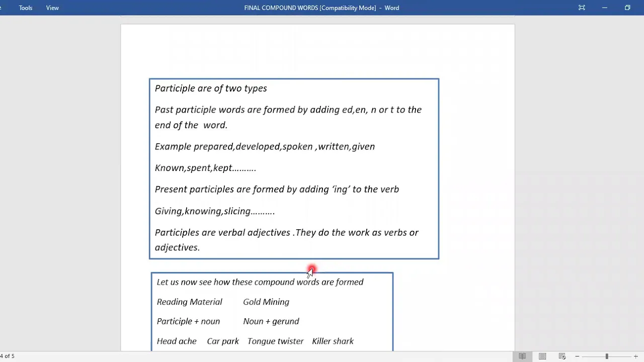This screenshot has height=362, width=644.
Task: Click the words 'Reading Material'
Action: (189, 302)
